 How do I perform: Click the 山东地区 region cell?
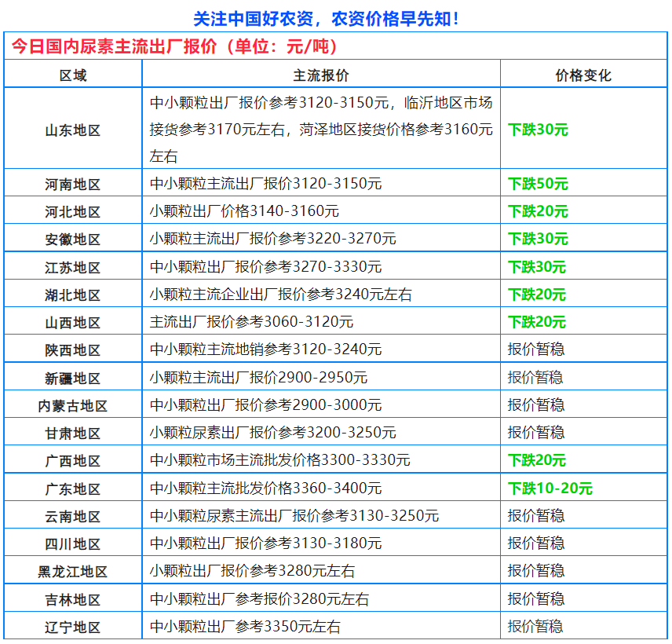(x=73, y=130)
